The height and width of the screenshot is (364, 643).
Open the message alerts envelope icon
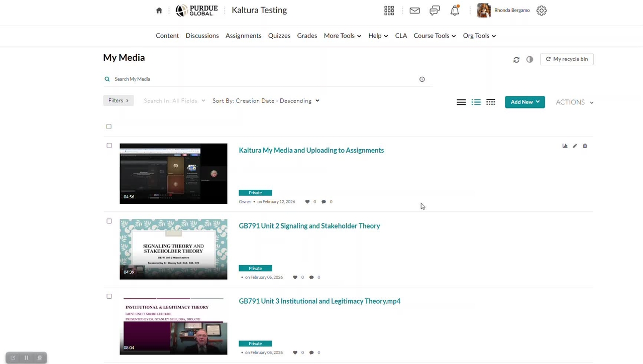tap(414, 11)
